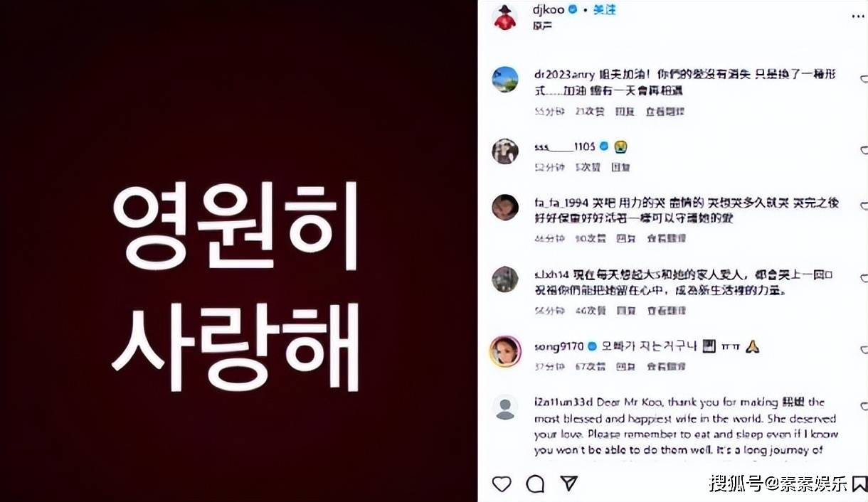Open djkoo profile avatar
The width and height of the screenshot is (868, 502).
(x=504, y=16)
